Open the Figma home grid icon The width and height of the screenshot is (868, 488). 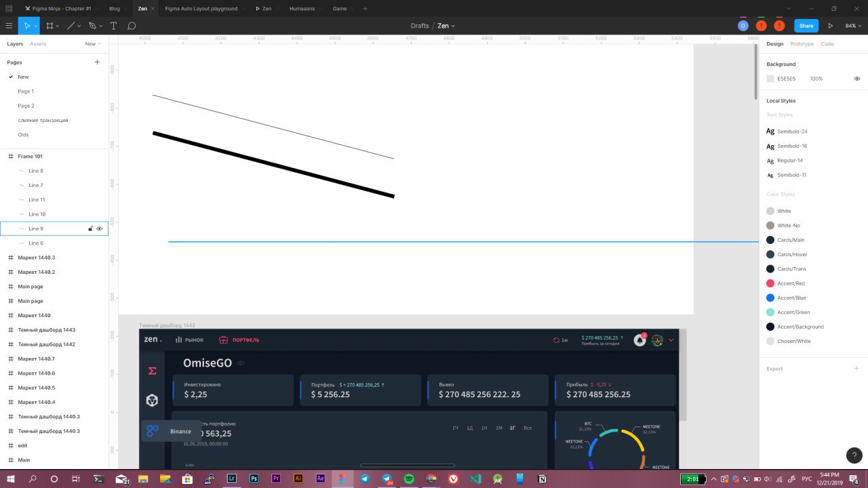[9, 9]
